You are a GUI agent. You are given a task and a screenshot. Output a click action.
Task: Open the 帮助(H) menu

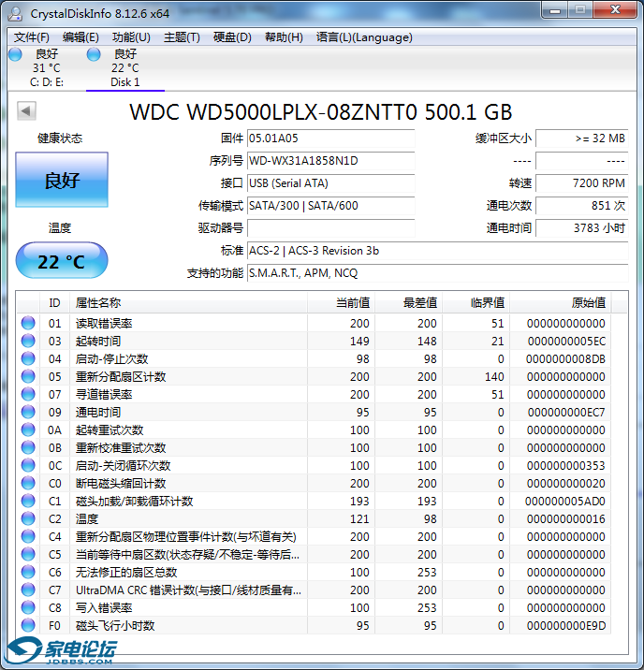[284, 37]
